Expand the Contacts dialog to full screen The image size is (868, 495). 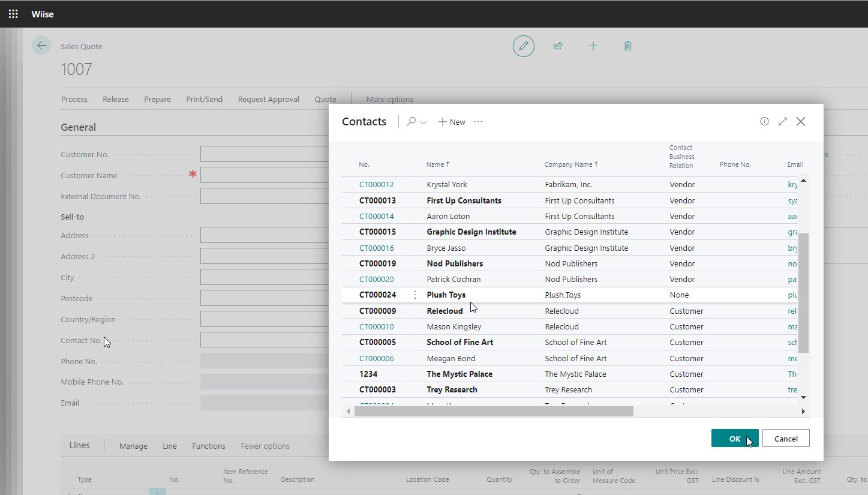point(782,121)
